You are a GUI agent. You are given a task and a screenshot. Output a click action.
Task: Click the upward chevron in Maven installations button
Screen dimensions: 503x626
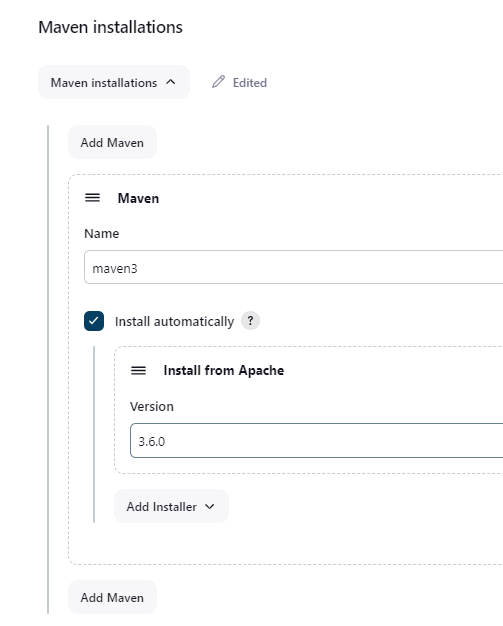[171, 82]
